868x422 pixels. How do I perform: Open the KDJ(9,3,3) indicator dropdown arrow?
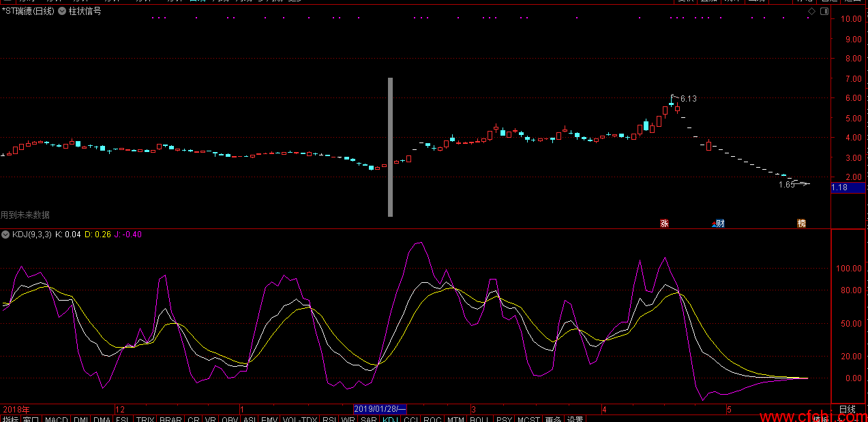point(5,235)
